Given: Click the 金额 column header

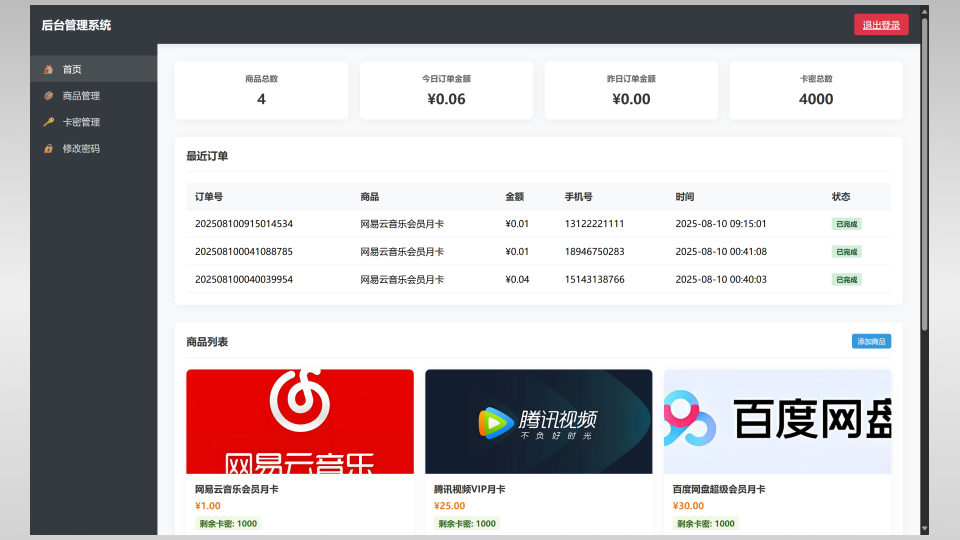Looking at the screenshot, I should coord(514,197).
